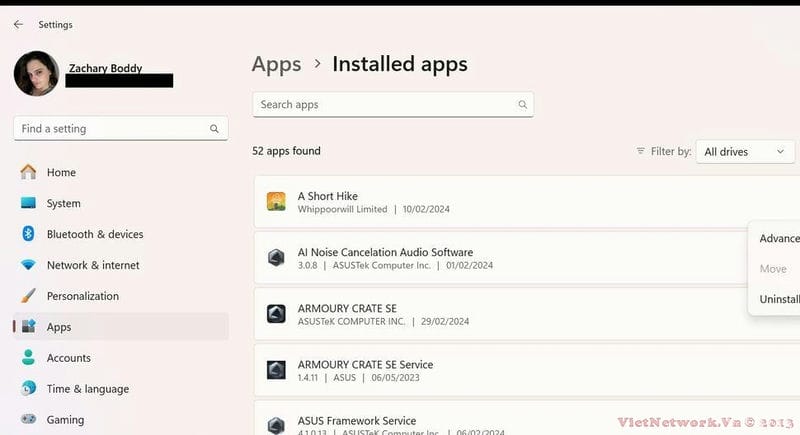Viewport: 800px width, 435px height.
Task: Select ASUS Framework Service entry
Action: 527,418
